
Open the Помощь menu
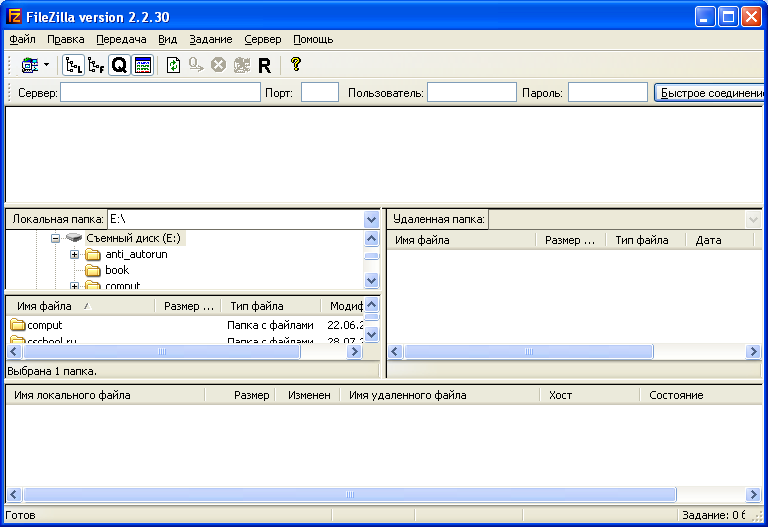[x=313, y=39]
